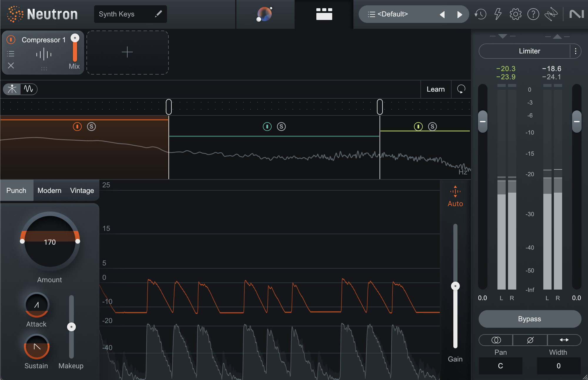Switch to the Modern compressor mode
The height and width of the screenshot is (380, 588).
click(x=49, y=190)
